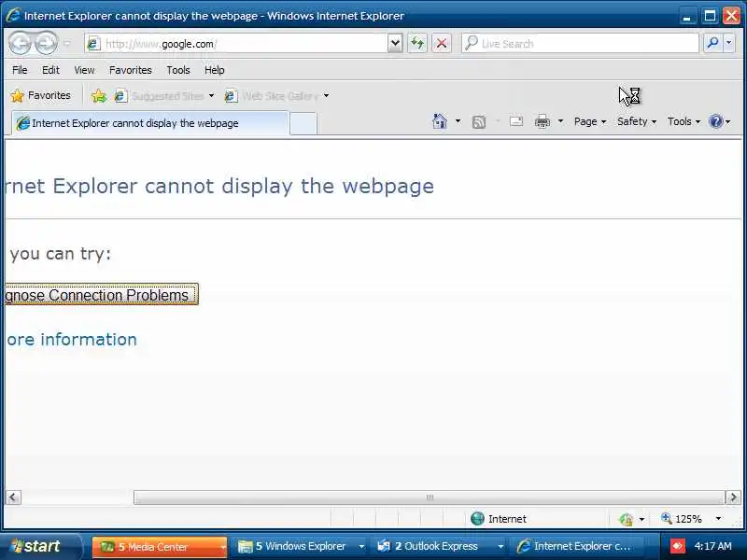
Task: Open the Page command bar menu
Action: [590, 121]
